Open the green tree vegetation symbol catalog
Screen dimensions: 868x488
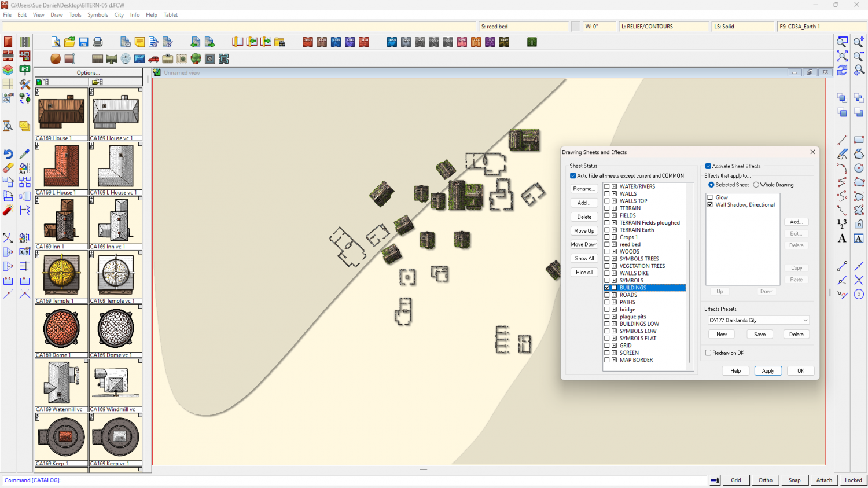[x=196, y=58]
